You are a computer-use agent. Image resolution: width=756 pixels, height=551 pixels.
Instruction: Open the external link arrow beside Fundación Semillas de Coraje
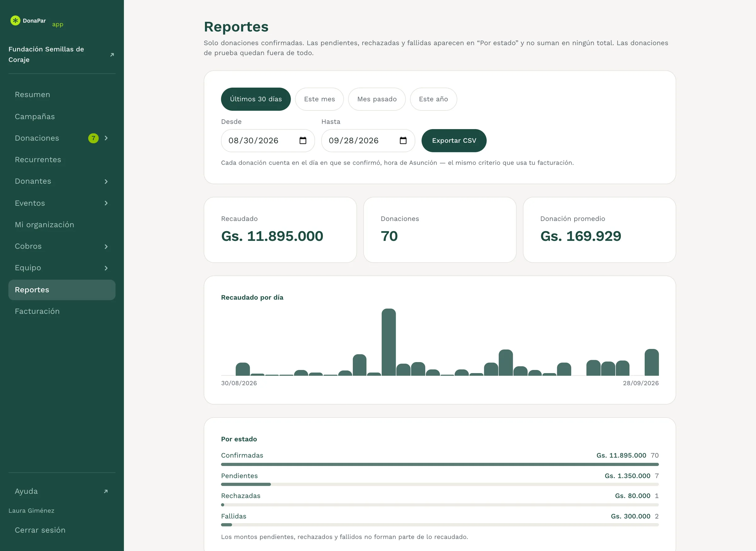112,55
